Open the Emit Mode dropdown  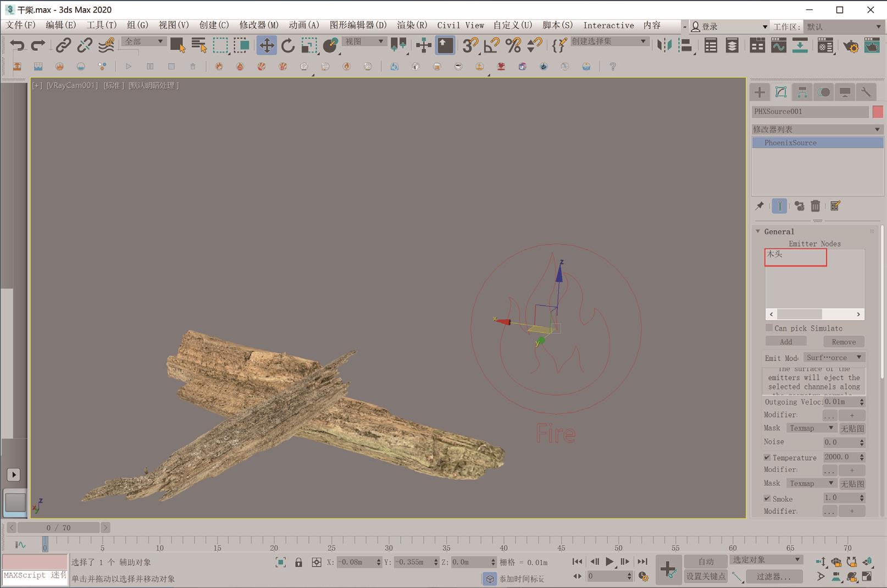point(834,358)
